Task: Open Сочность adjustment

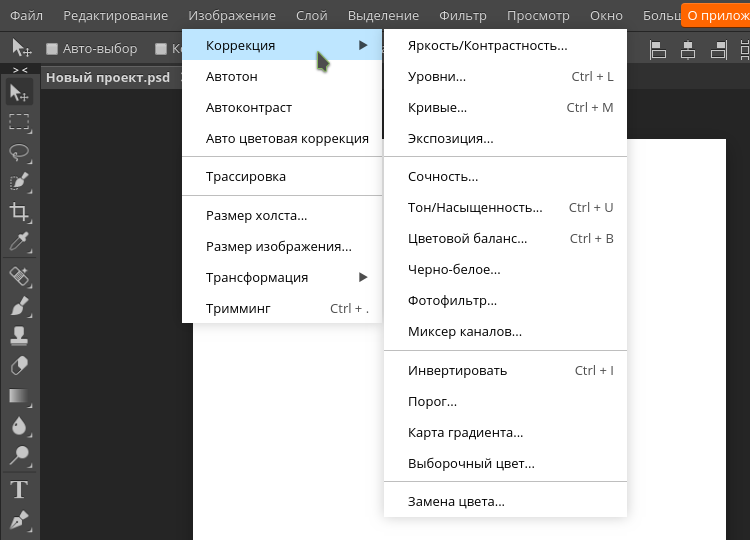Action: coord(505,176)
